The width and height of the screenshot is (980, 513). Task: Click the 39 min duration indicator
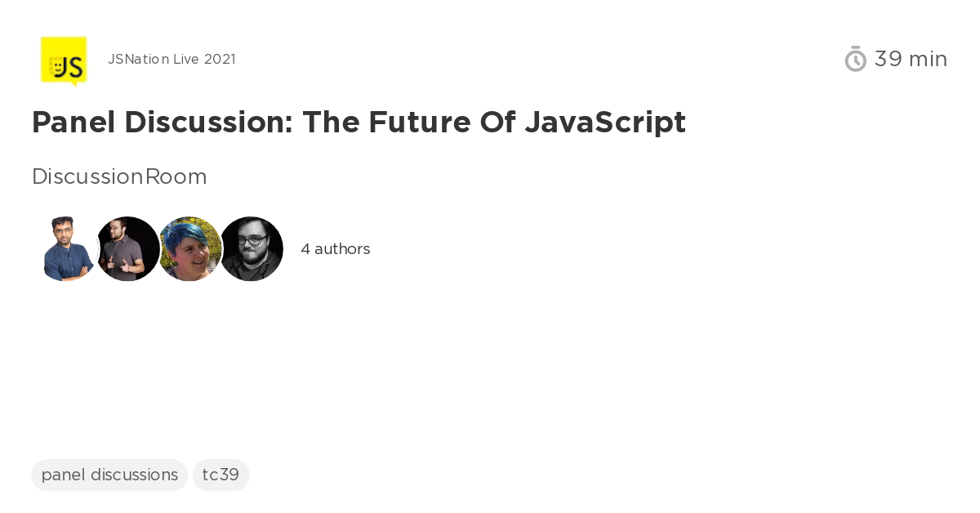pyautogui.click(x=911, y=59)
